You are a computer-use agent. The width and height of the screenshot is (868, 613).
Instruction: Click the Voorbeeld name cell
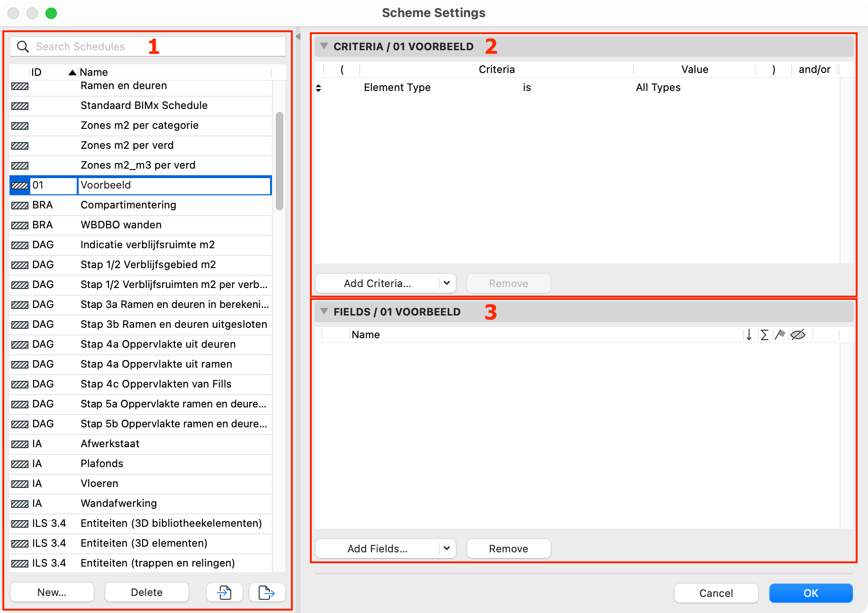click(174, 185)
